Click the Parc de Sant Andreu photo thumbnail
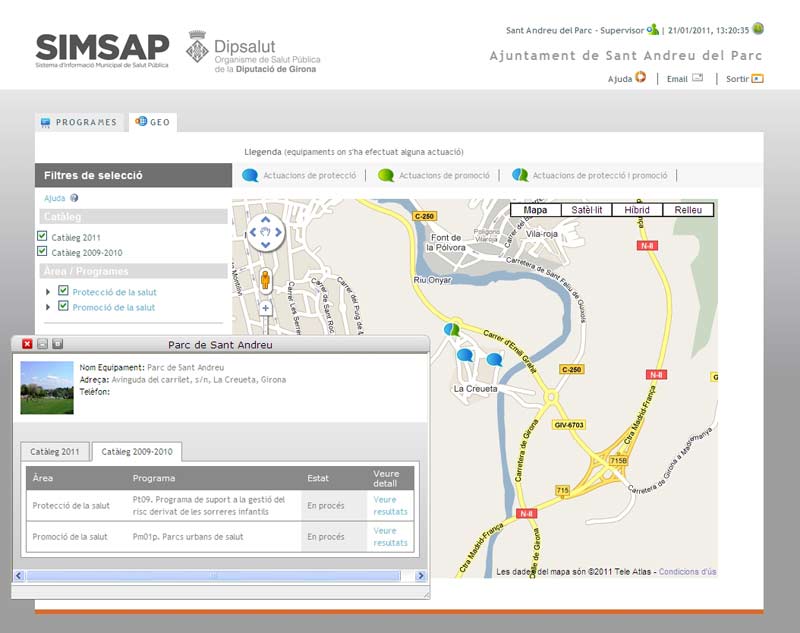800x633 pixels. pos(47,388)
